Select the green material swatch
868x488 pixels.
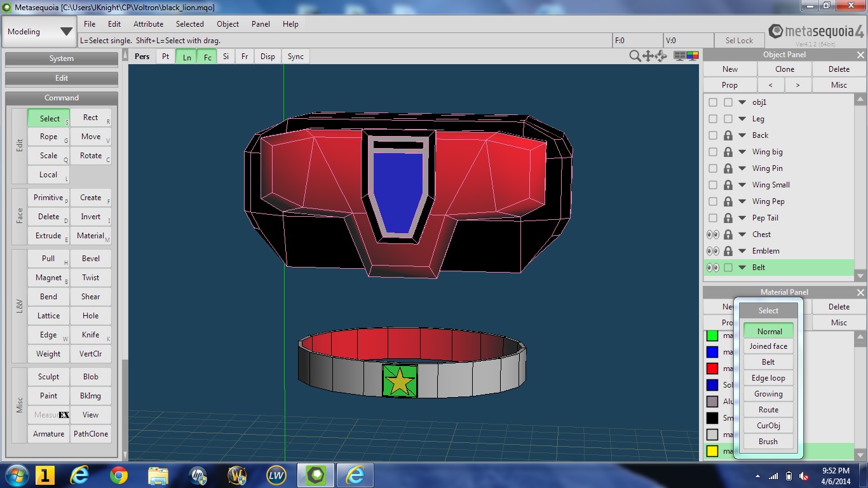[712, 335]
